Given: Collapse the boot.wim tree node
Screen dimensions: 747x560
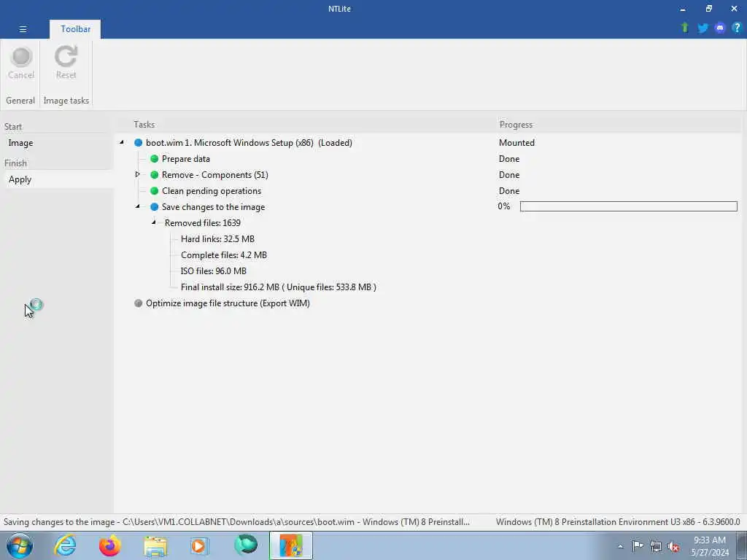Looking at the screenshot, I should pyautogui.click(x=122, y=142).
